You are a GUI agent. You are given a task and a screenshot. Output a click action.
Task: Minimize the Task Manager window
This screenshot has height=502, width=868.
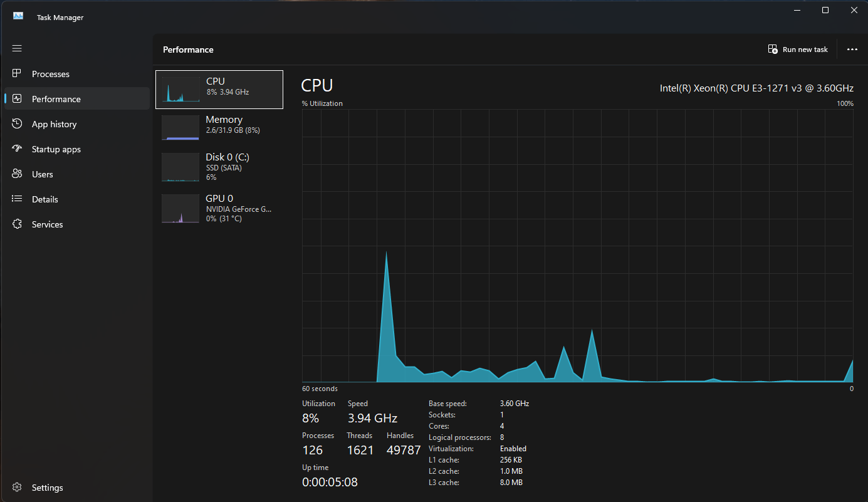tap(797, 10)
